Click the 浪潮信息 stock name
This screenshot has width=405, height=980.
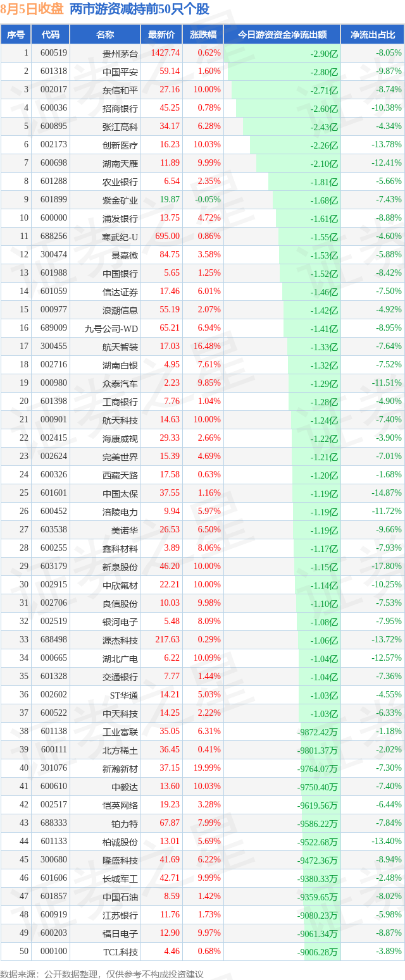click(120, 310)
